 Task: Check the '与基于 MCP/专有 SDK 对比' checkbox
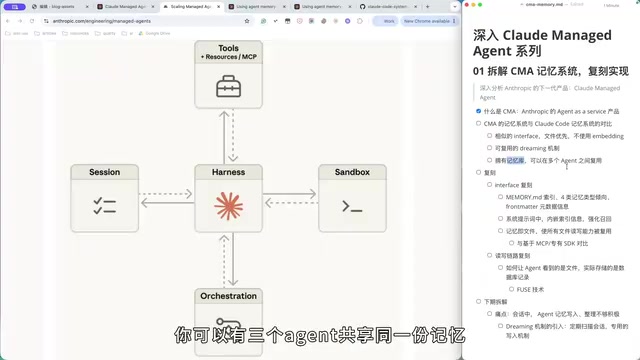(x=511, y=243)
